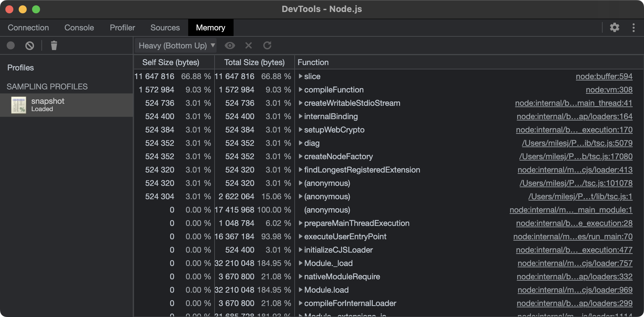Click the clear all profiles icon
The width and height of the screenshot is (644, 317).
[x=30, y=45]
